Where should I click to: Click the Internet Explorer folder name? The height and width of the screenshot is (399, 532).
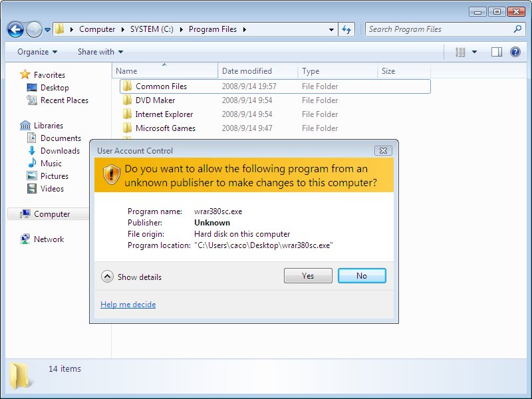pos(164,114)
